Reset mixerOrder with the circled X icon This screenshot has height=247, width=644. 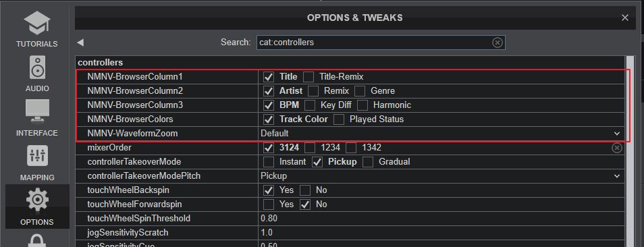click(617, 148)
